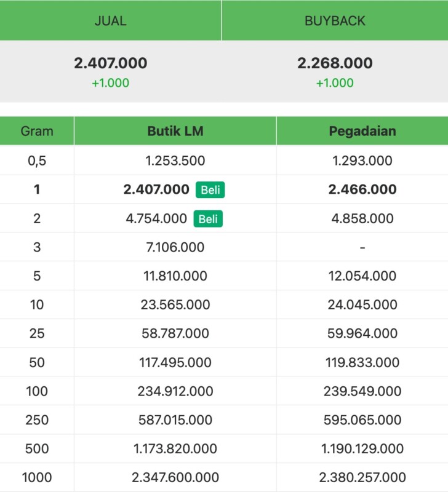The width and height of the screenshot is (448, 492).
Task: Select Butik LM 10 gram price 23.565.000
Action: tap(175, 304)
